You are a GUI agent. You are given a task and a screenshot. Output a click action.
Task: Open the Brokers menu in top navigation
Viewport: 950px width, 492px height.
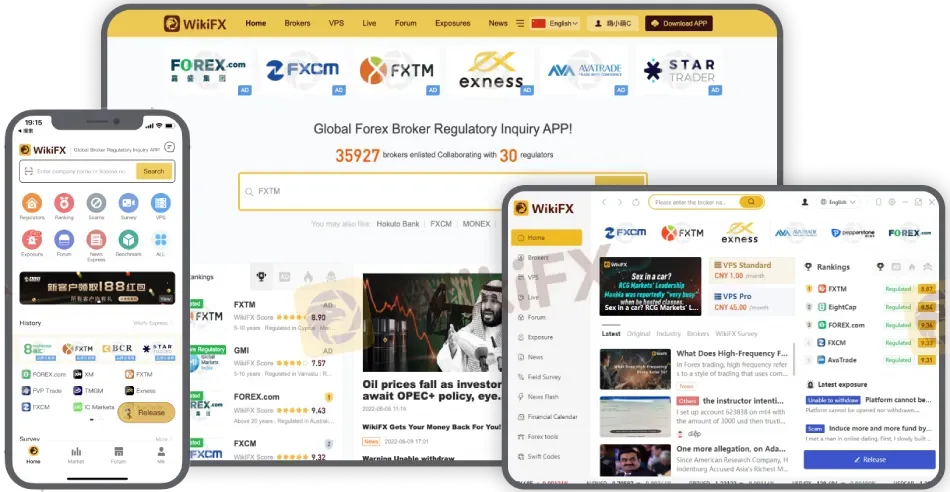[x=297, y=23]
